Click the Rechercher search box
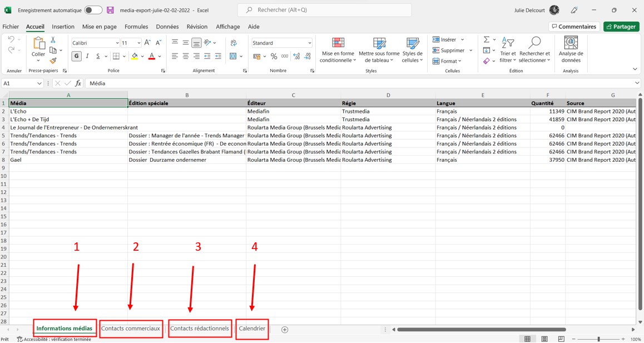This screenshot has width=644, height=343. pyautogui.click(x=324, y=10)
